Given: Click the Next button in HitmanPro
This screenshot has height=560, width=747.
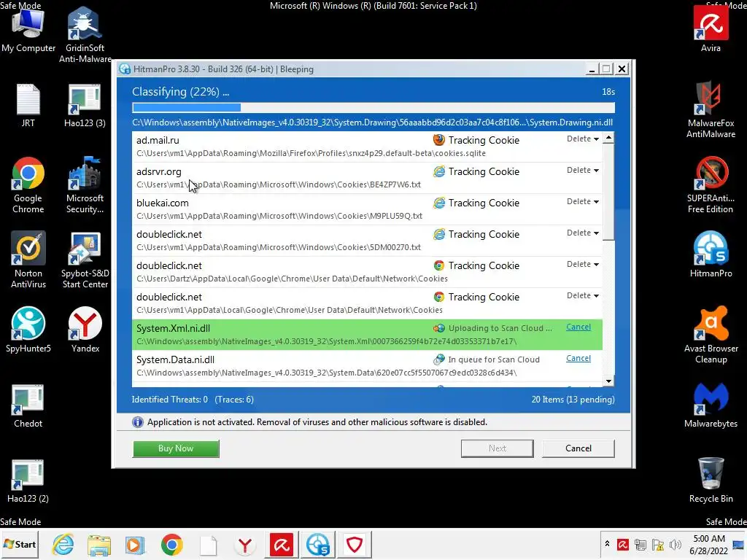Looking at the screenshot, I should coord(498,448).
